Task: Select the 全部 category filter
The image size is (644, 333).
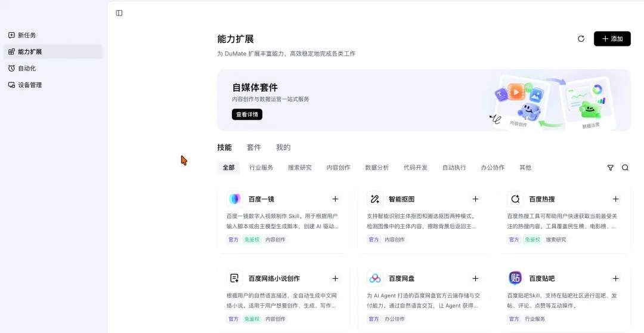Action: click(x=229, y=167)
